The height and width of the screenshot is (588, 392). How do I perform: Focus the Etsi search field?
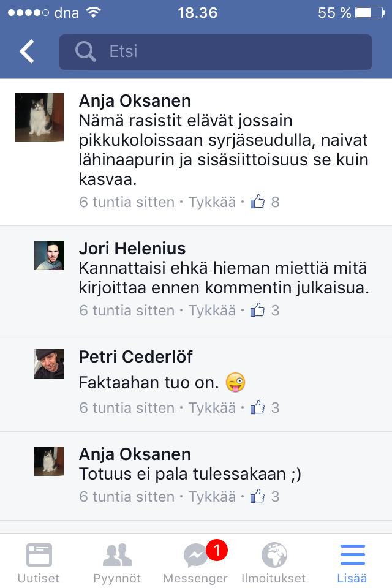pos(216,51)
